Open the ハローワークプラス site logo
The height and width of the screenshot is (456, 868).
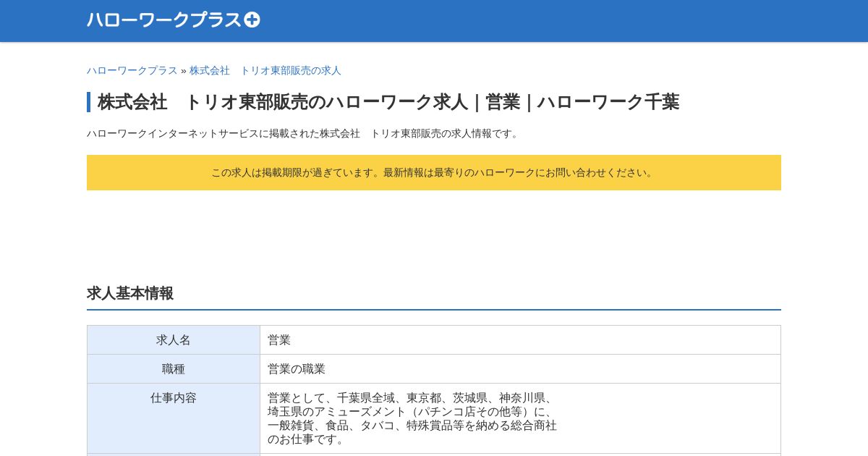tap(173, 20)
